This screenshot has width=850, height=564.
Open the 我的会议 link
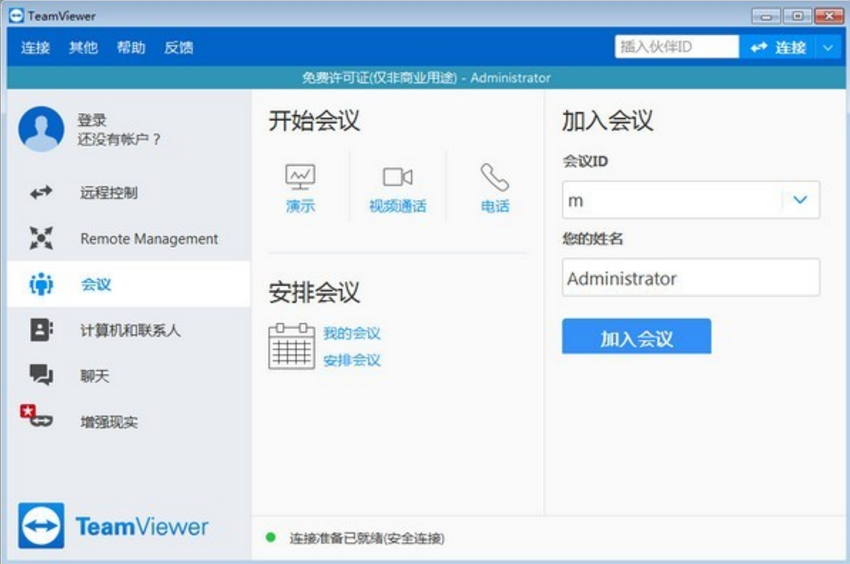351,333
